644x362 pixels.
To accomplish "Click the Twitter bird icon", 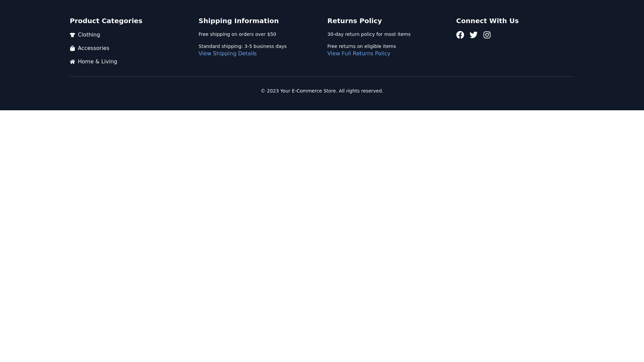I will pyautogui.click(x=473, y=35).
